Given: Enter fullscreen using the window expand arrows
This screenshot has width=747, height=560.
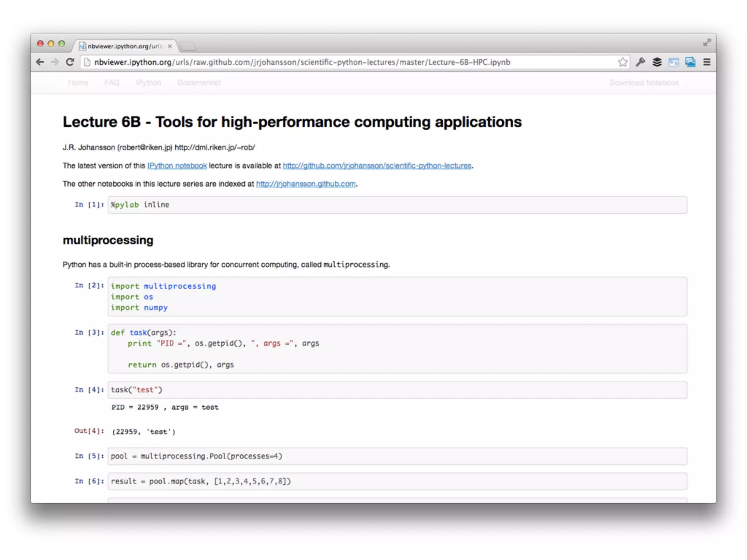Looking at the screenshot, I should point(707,43).
